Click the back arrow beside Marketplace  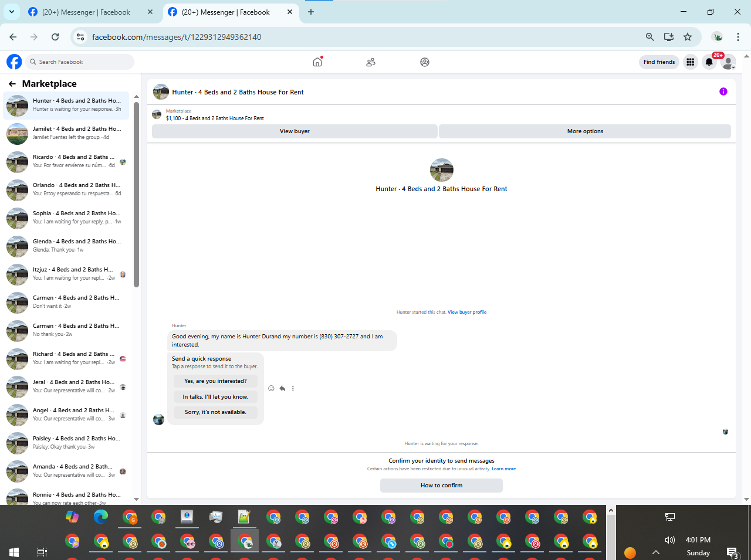(x=12, y=84)
